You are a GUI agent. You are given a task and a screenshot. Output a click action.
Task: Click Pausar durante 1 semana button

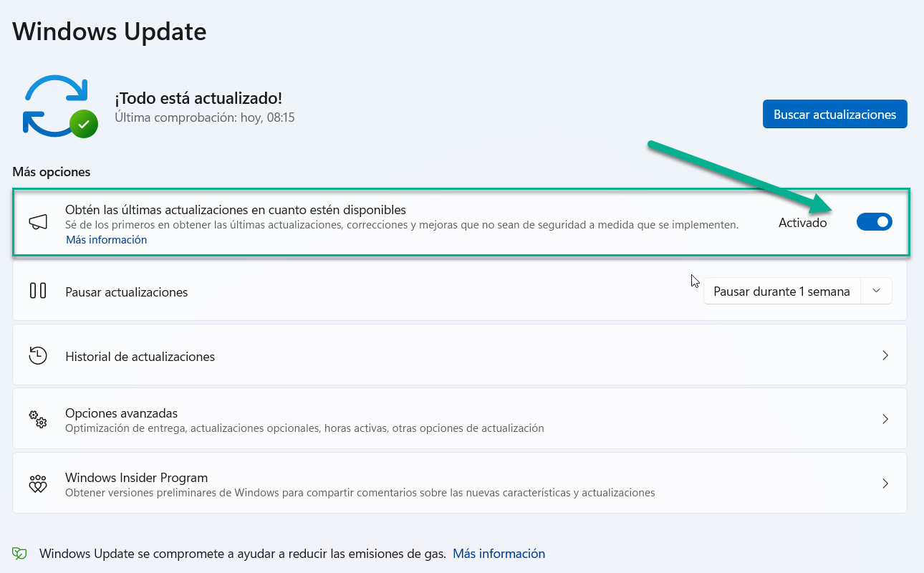(x=781, y=292)
